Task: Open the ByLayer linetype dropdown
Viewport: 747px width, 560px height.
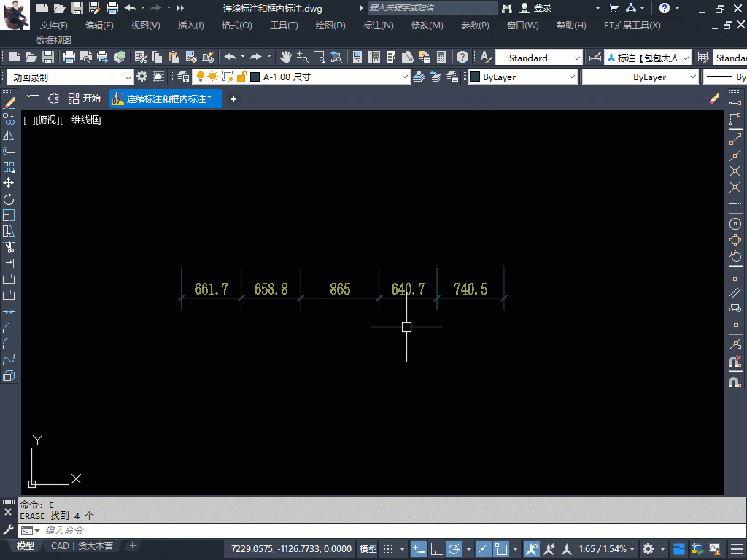Action: click(x=640, y=77)
